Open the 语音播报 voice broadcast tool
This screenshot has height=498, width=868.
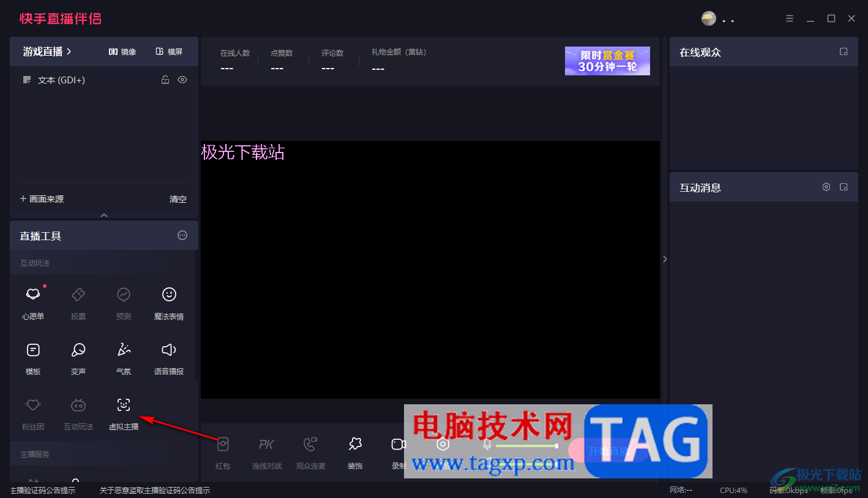point(169,358)
